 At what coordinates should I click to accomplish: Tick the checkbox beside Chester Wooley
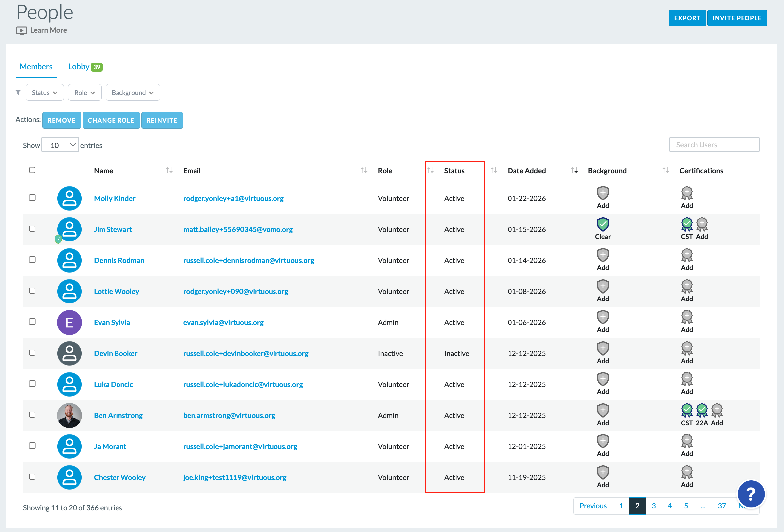pyautogui.click(x=32, y=477)
